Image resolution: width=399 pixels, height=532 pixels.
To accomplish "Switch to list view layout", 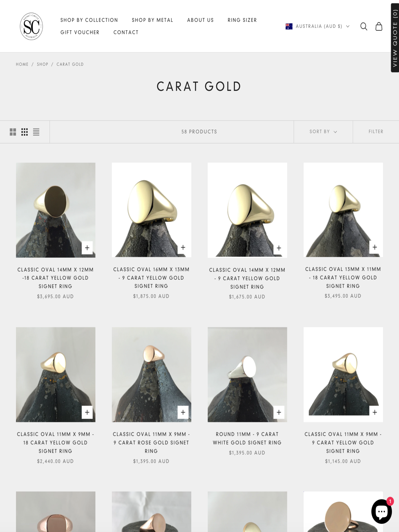I will point(36,132).
